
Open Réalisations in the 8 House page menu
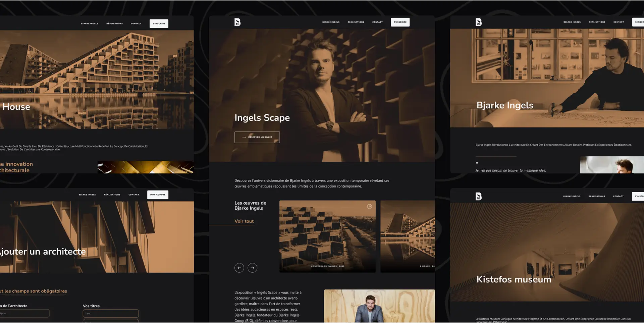114,23
